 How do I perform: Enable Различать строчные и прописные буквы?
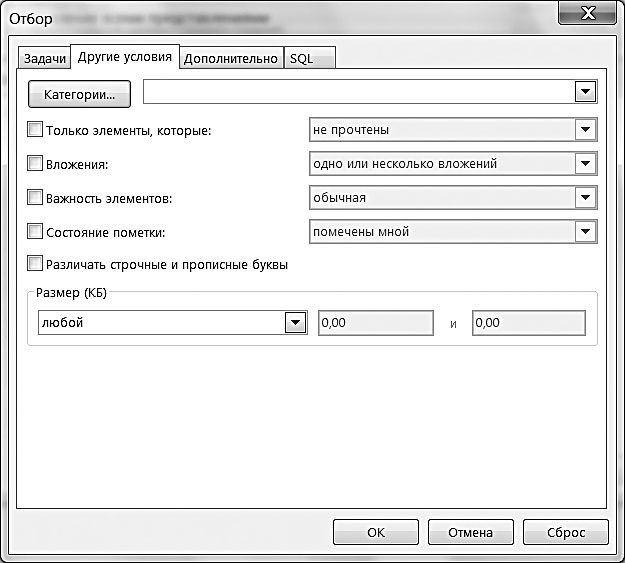pos(35,264)
